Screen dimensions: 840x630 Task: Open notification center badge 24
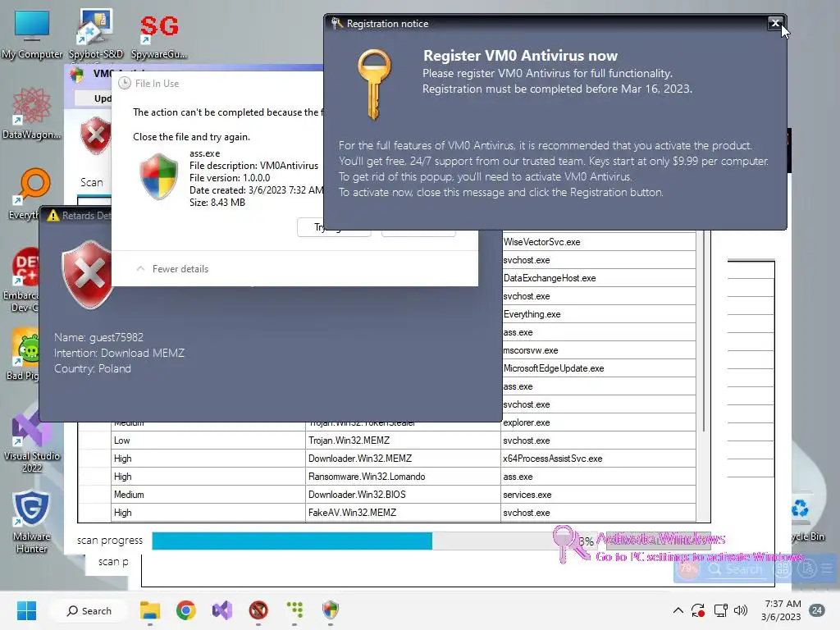[x=817, y=610]
